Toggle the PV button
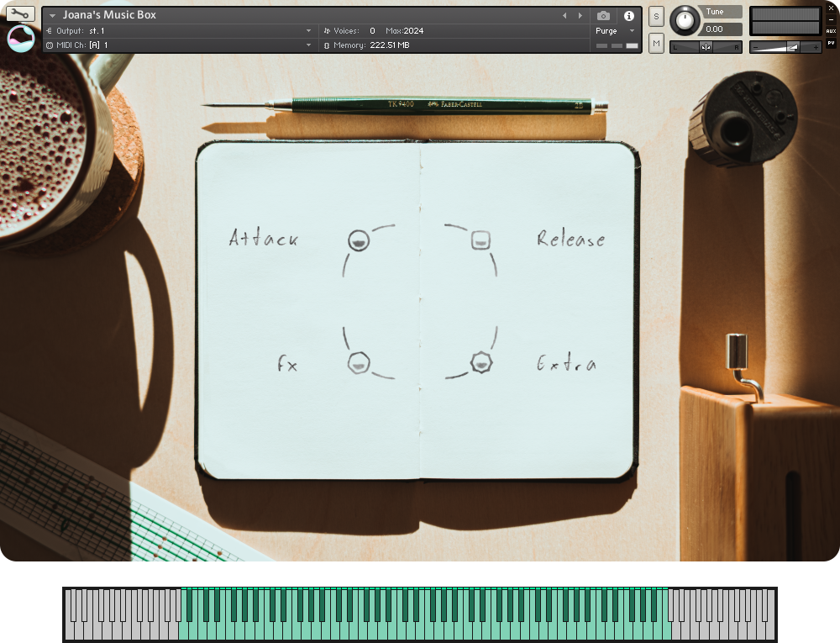This screenshot has width=840, height=643. click(832, 43)
